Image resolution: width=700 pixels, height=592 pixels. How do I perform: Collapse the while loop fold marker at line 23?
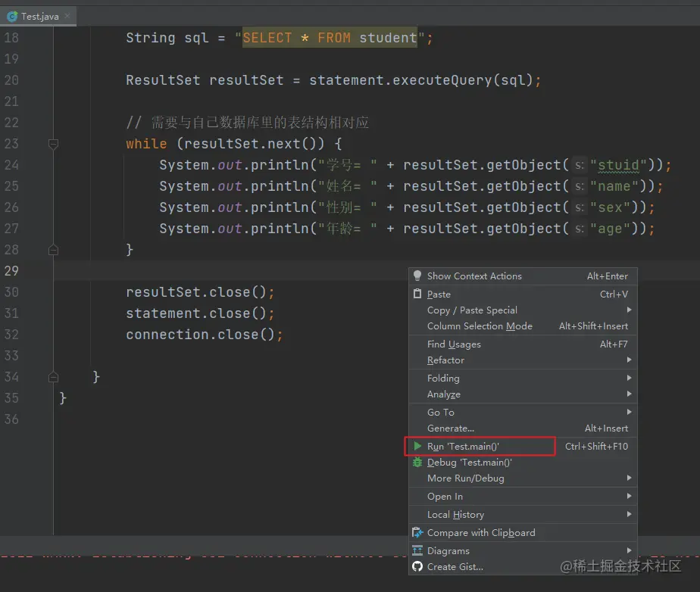click(x=53, y=144)
